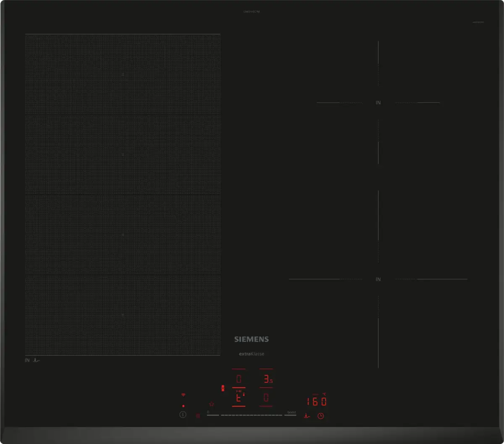Set power to boost on slider
This screenshot has width=504, height=444.
290,414
